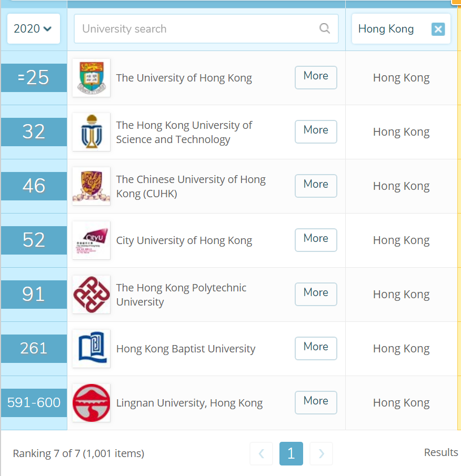Open More for The University of Hong Kong
The image size is (461, 476).
(x=316, y=76)
